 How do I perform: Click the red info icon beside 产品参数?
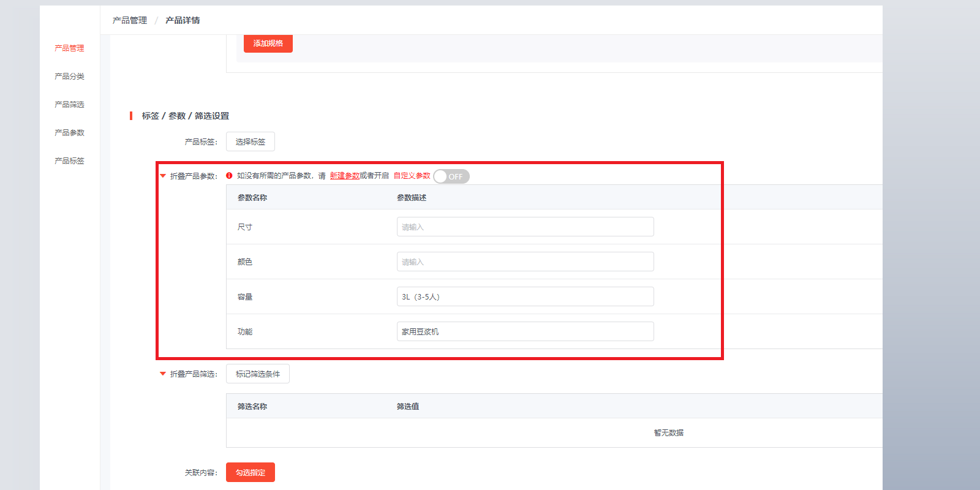(x=229, y=176)
